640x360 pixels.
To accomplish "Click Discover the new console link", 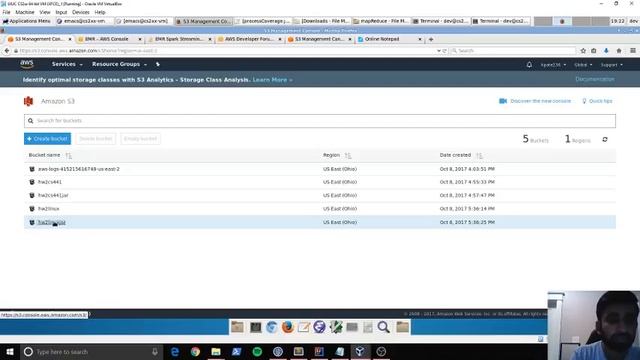I will [x=540, y=101].
